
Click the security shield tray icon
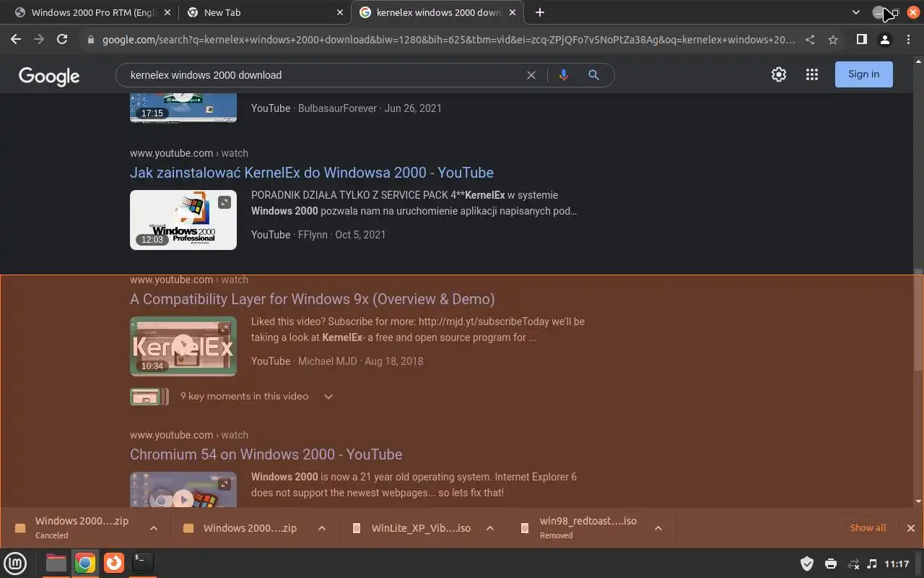(807, 564)
